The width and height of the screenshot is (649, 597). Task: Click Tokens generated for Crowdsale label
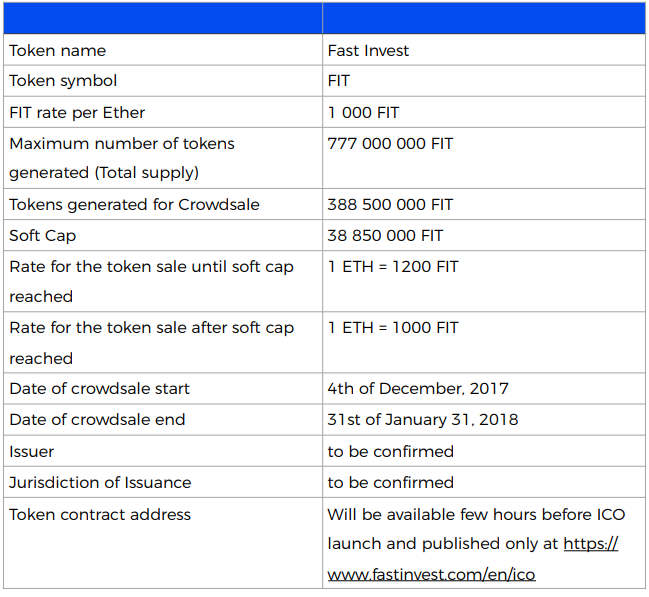(134, 205)
